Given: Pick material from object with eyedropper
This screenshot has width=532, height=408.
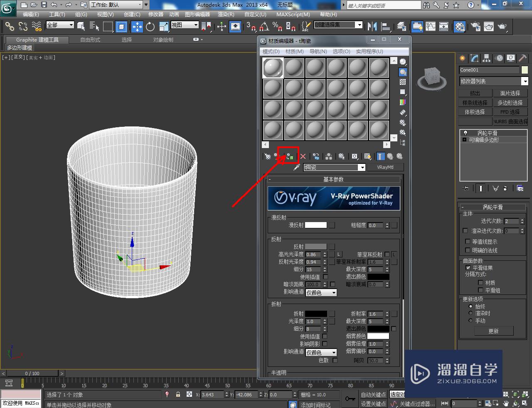Looking at the screenshot, I should click(296, 167).
